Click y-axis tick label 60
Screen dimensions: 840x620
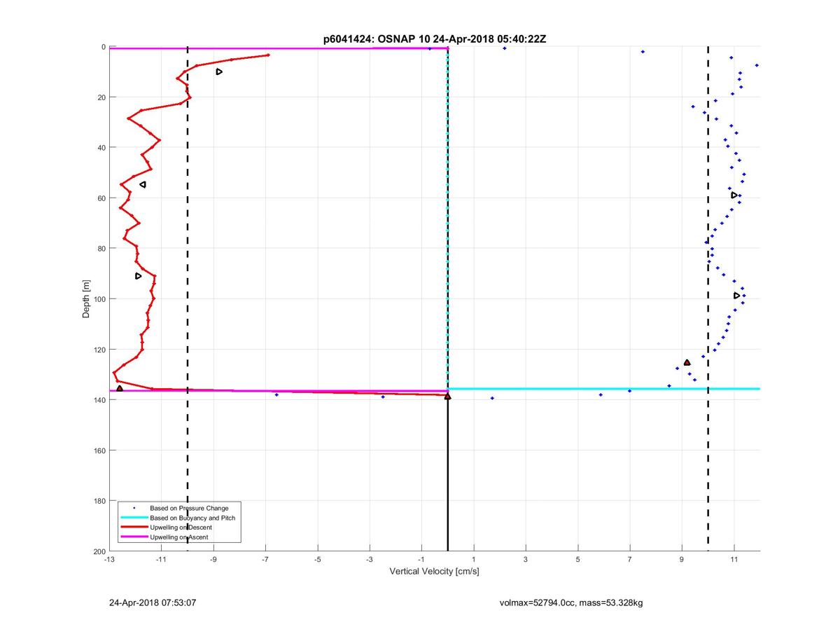click(x=101, y=198)
